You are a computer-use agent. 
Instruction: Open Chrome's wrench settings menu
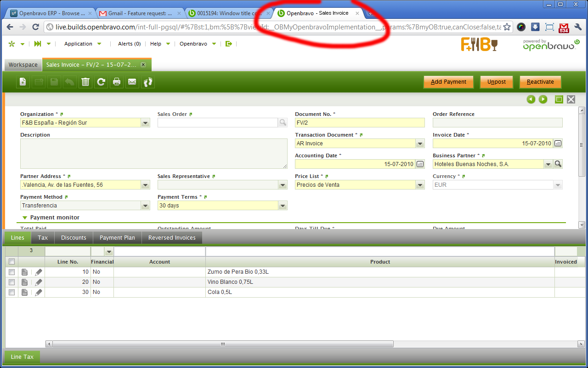click(x=578, y=27)
